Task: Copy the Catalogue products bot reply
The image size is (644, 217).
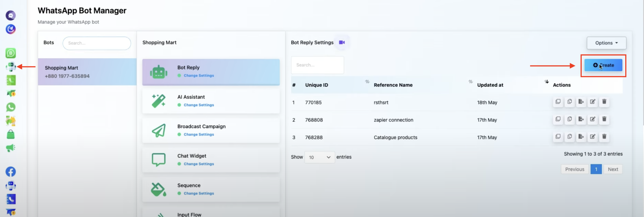Action: (x=569, y=137)
